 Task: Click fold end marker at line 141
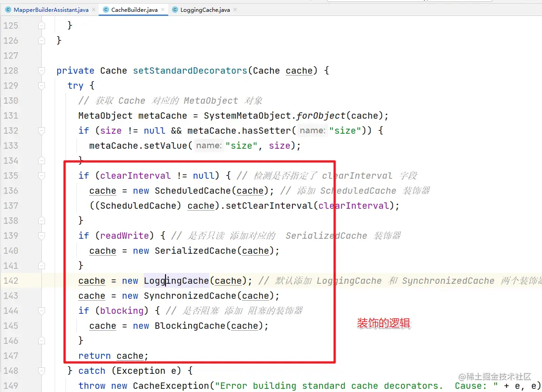pyautogui.click(x=41, y=266)
